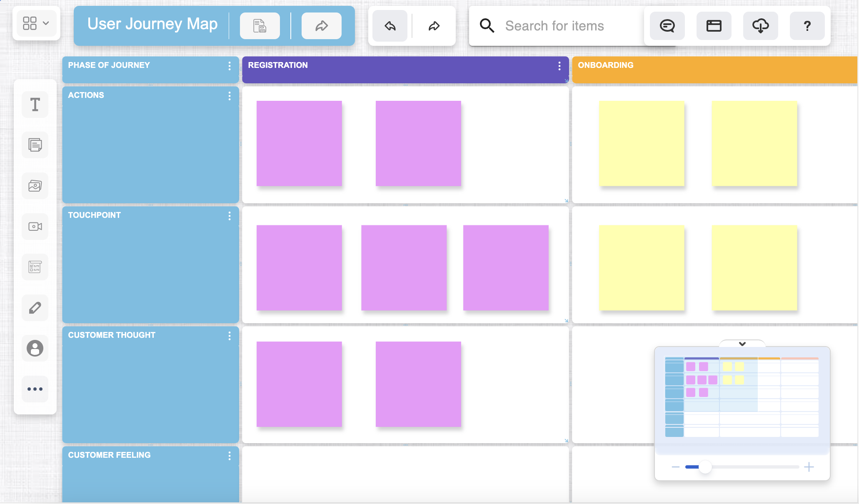Open Actions row options menu
Screen dimensions: 859x504
point(230,96)
